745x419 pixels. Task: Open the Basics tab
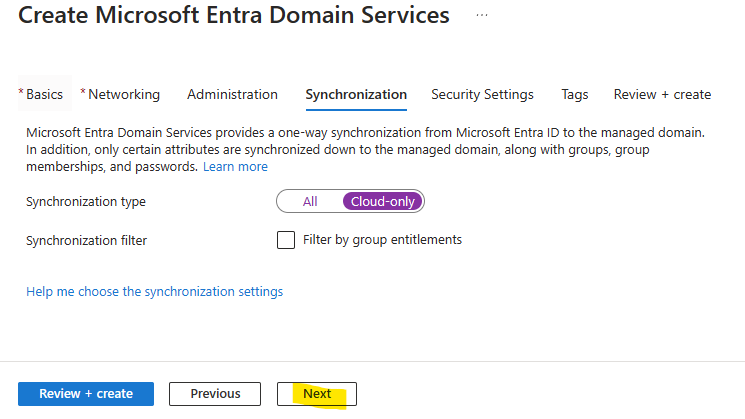[45, 94]
